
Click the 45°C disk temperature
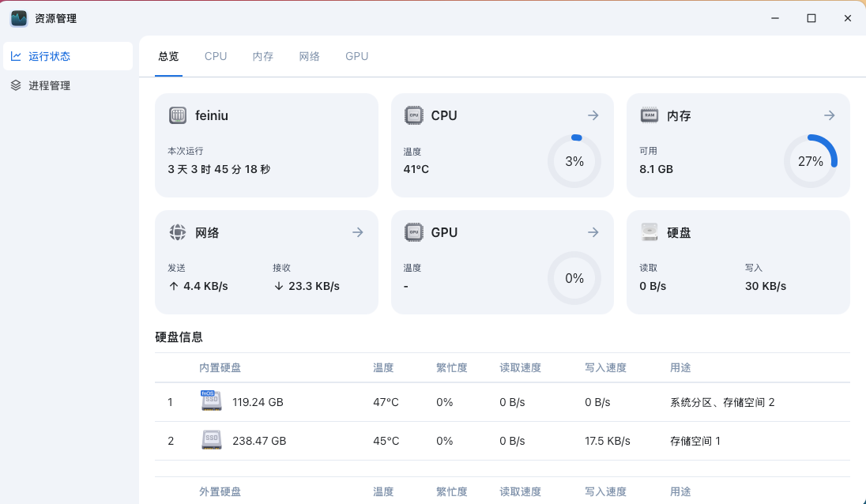click(x=386, y=441)
